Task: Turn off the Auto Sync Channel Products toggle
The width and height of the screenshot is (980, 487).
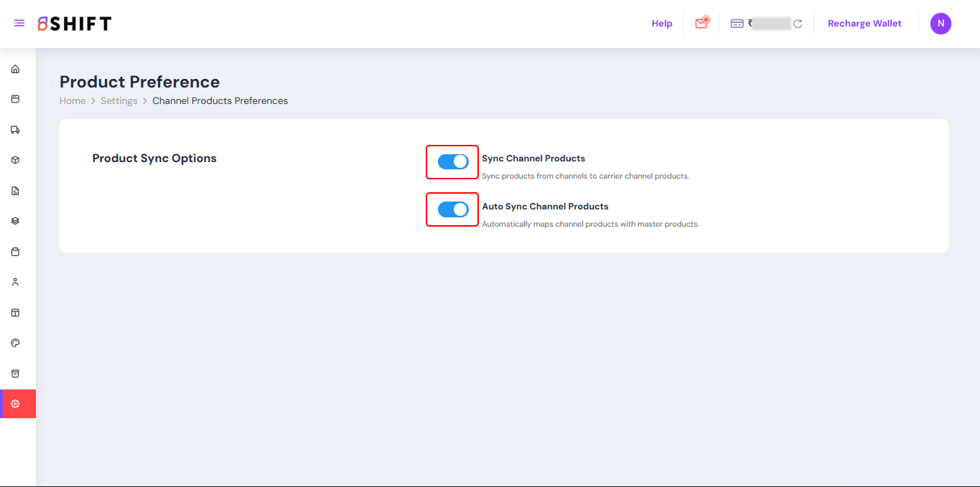Action: pyautogui.click(x=453, y=209)
